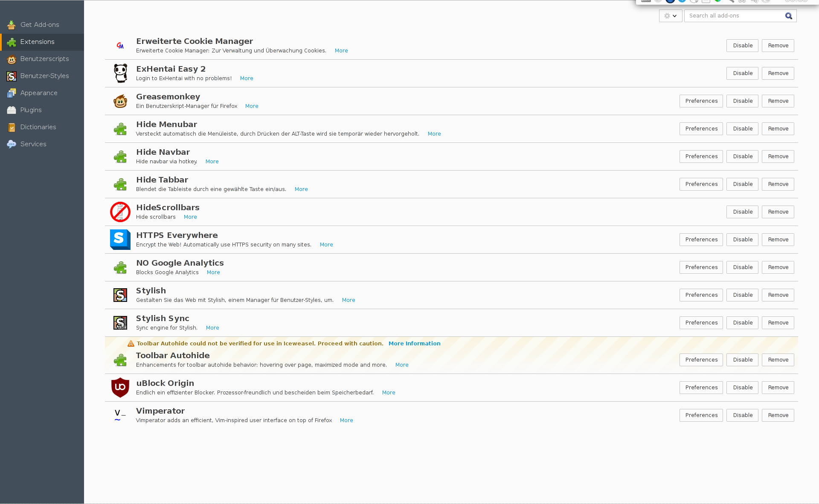Click the Stylish extension S icon
This screenshot has width=819, height=504.
coord(120,295)
